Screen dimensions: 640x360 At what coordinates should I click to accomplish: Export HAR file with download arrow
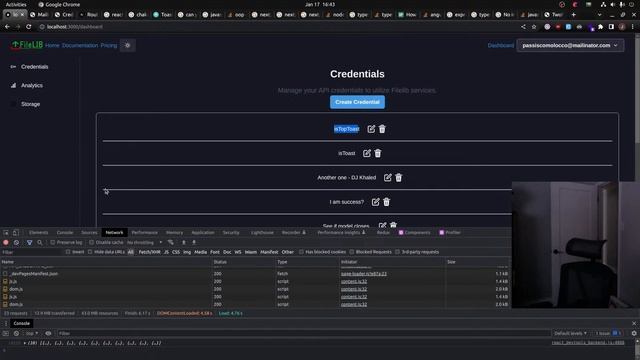click(194, 242)
